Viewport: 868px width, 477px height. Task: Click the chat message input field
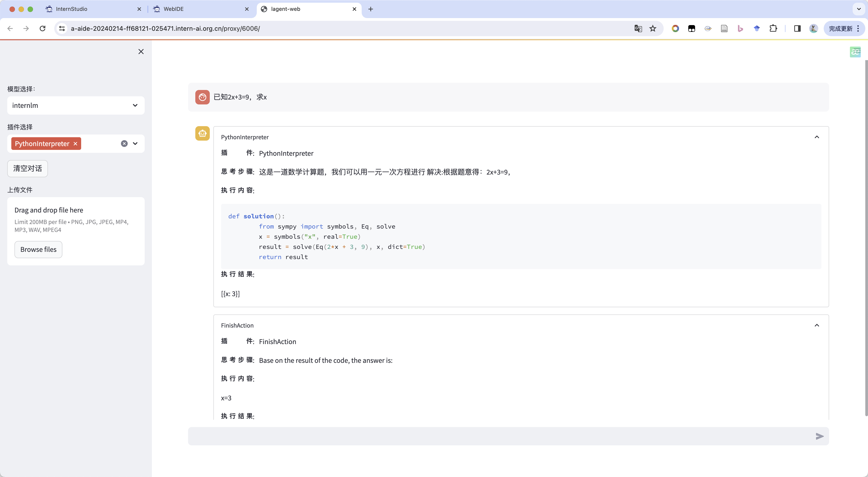[499, 436]
